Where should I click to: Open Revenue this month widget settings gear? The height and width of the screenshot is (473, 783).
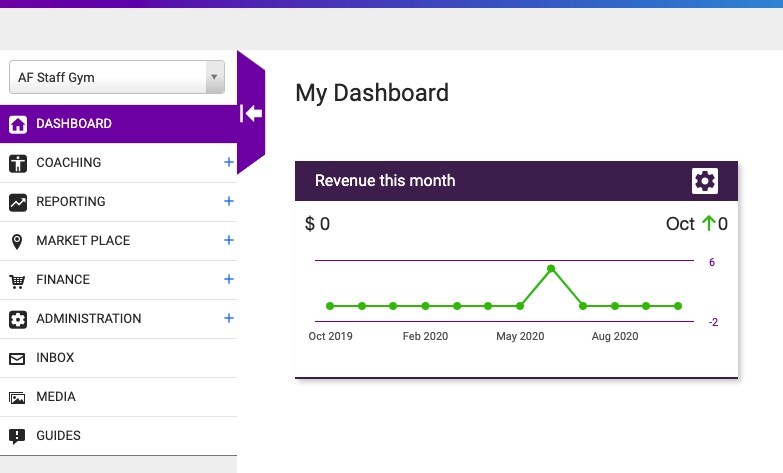point(705,181)
